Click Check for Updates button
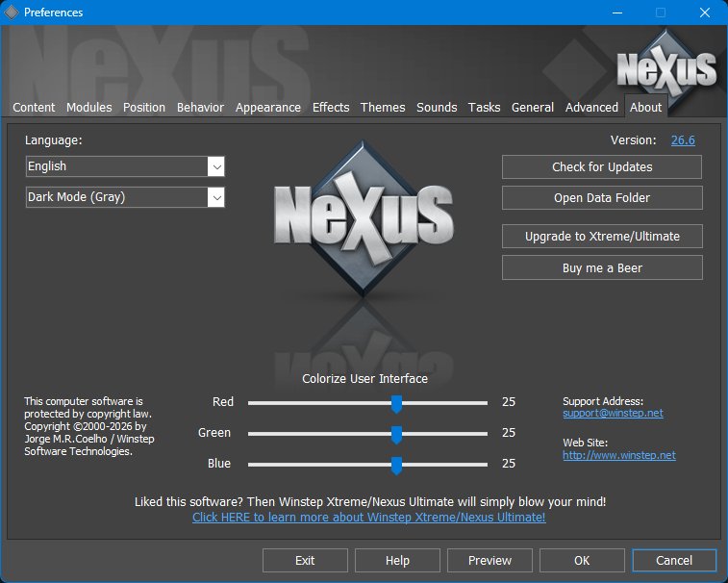Image resolution: width=728 pixels, height=583 pixels. tap(602, 166)
